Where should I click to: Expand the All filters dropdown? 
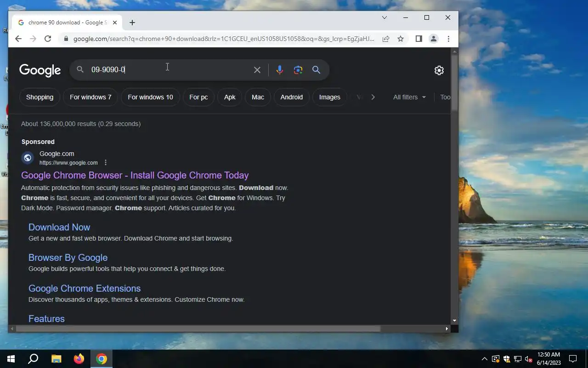coord(409,97)
